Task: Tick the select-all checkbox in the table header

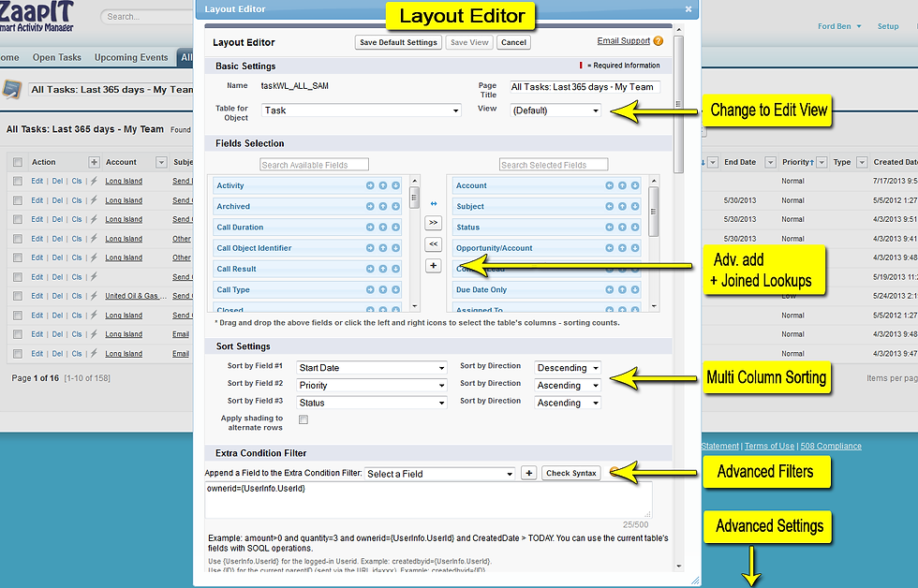Action: click(x=18, y=162)
